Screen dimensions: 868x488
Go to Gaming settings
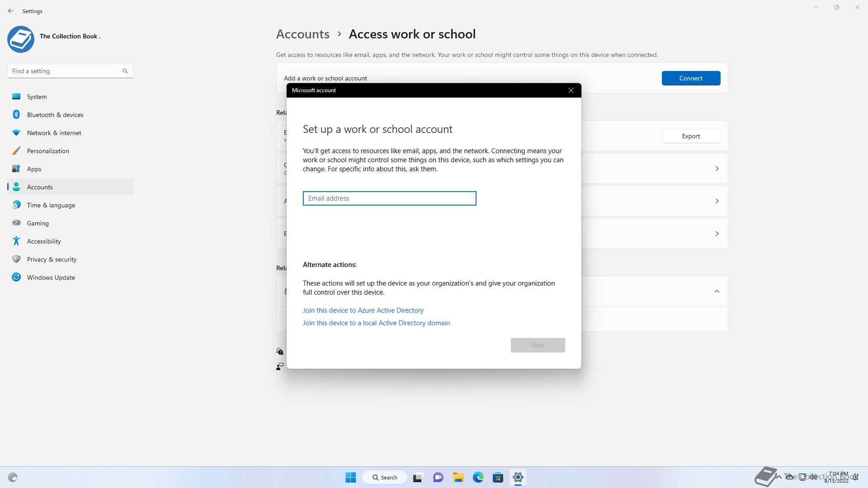pos(71,223)
